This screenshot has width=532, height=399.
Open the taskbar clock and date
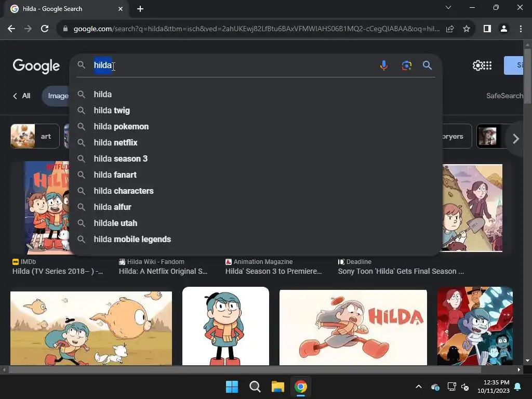point(494,387)
